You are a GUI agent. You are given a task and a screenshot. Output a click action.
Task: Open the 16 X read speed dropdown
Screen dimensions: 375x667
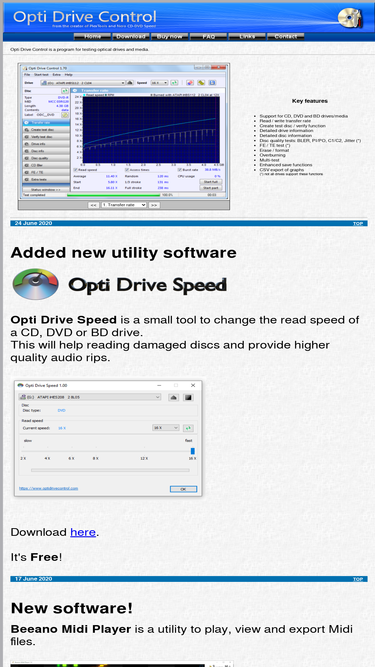click(165, 428)
